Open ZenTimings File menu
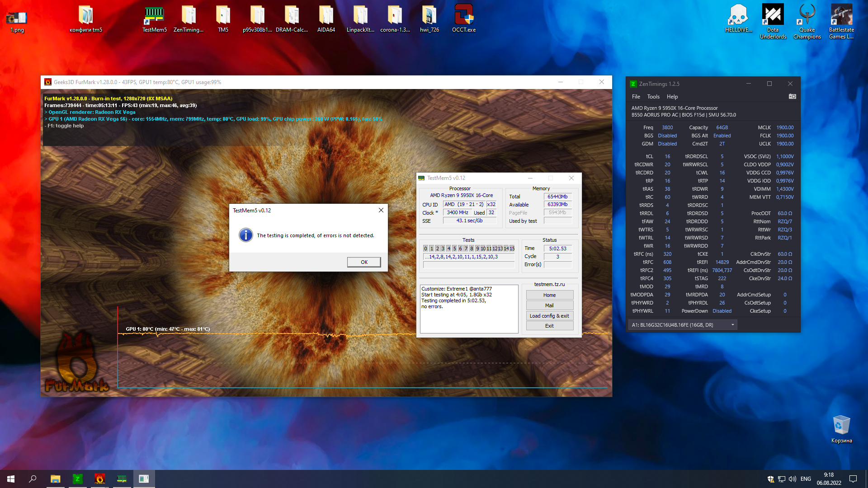 click(x=636, y=97)
